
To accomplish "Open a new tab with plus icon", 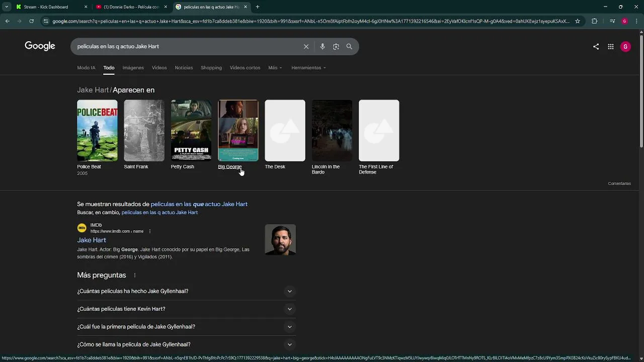I will click(258, 7).
